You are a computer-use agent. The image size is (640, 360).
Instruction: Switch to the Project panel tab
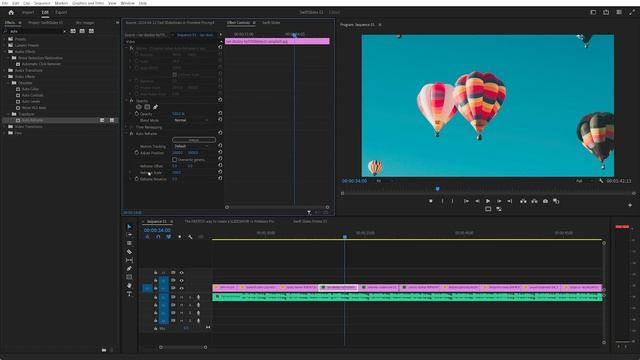click(x=45, y=23)
